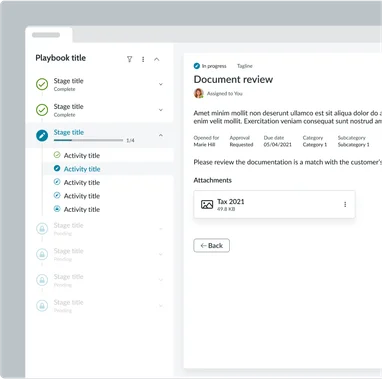Select the fifth Activity title
The width and height of the screenshot is (382, 379).
point(82,210)
